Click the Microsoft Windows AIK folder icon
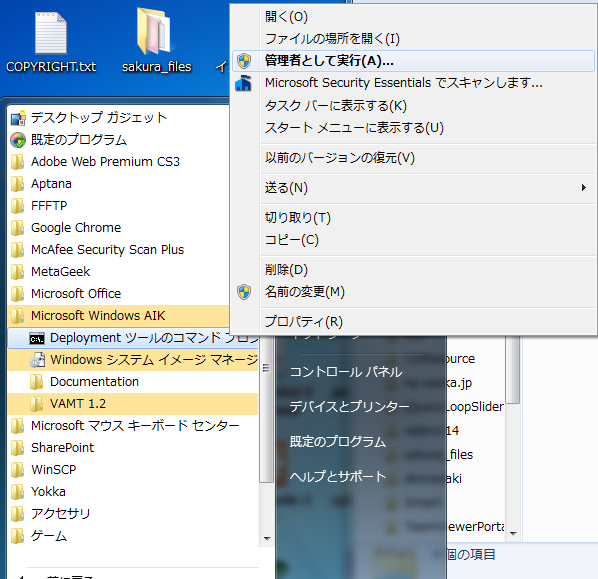This screenshot has height=579, width=598. pos(18,316)
